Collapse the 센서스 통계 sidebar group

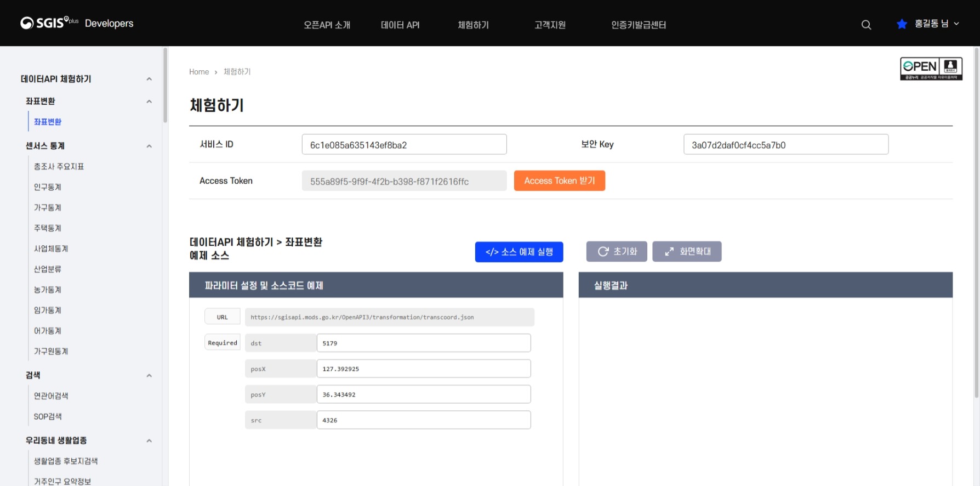click(149, 146)
